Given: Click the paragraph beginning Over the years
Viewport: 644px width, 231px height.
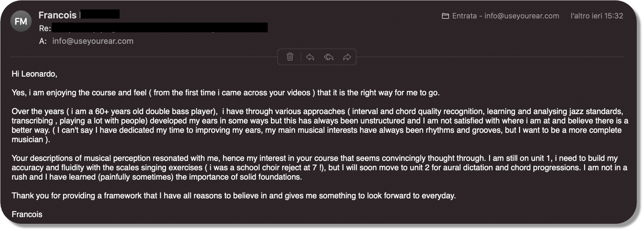Looking at the screenshot, I should (320, 125).
